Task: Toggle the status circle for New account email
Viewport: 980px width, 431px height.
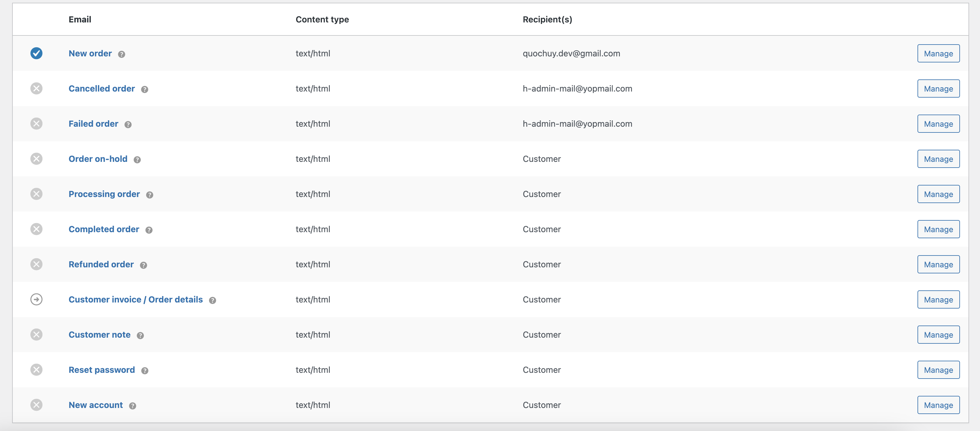Action: 36,405
